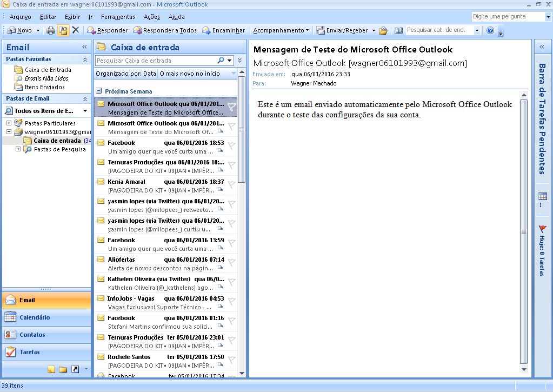553x392 pixels.
Task: Toggle the flag on the Facebook 01:16 message
Action: pyautogui.click(x=232, y=321)
